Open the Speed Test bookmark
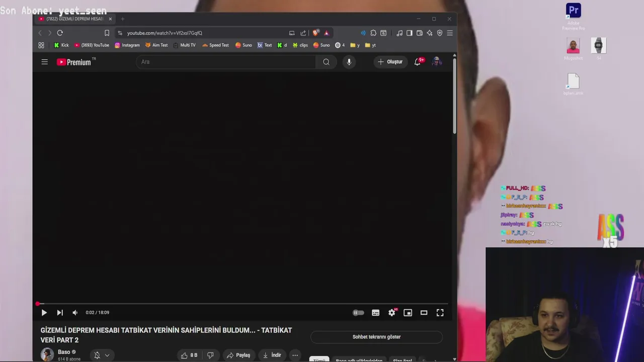Viewport: 644px width, 362px height. pos(215,45)
